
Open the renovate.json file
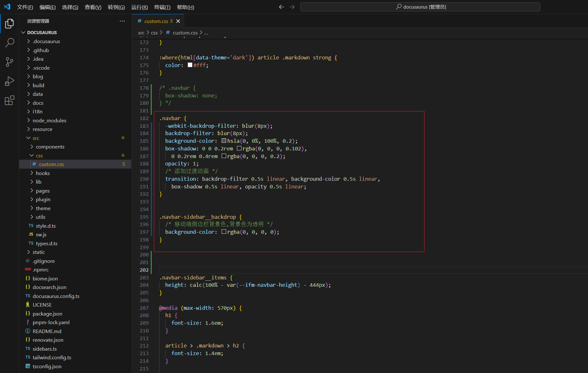point(48,340)
